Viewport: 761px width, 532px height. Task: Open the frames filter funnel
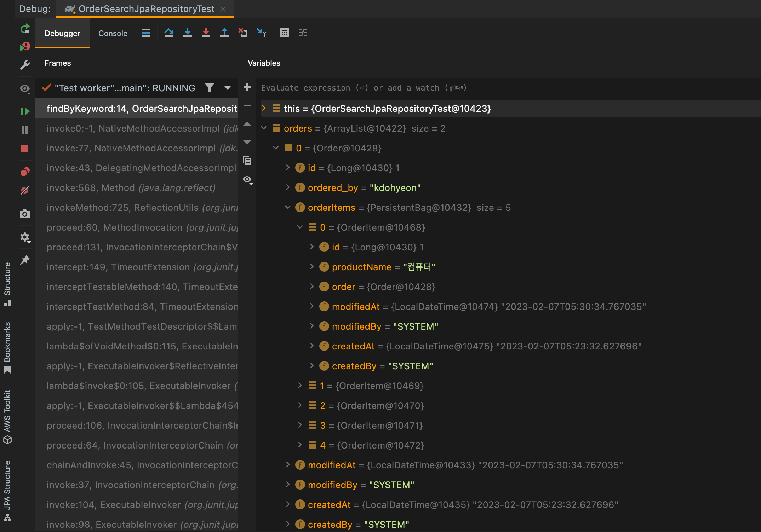pyautogui.click(x=210, y=88)
